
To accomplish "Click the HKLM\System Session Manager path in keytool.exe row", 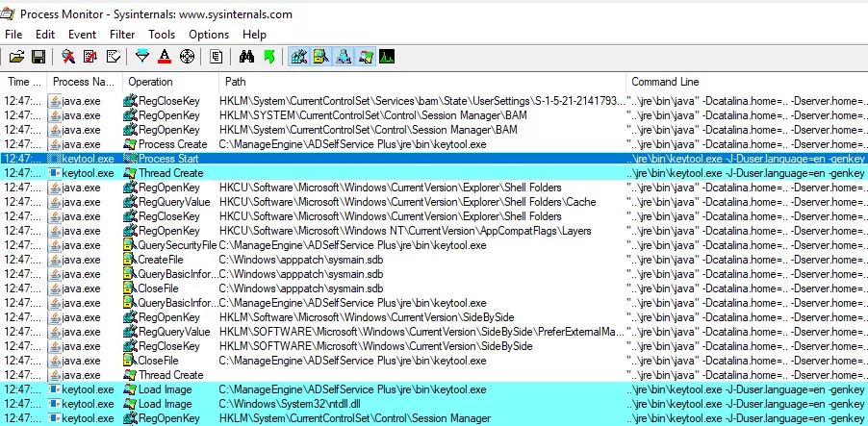I will [x=355, y=418].
